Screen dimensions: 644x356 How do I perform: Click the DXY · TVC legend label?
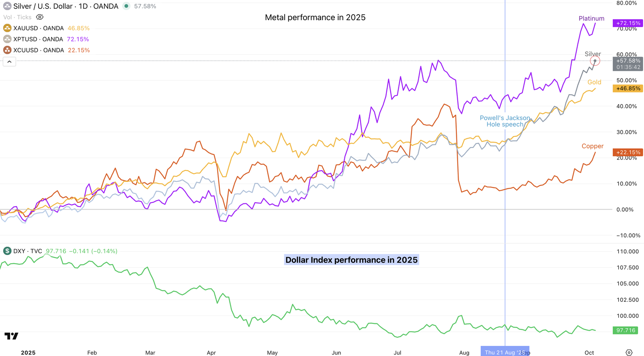(x=28, y=251)
